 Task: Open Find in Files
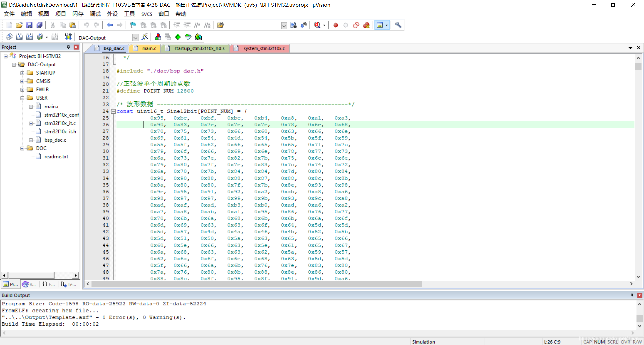pos(220,25)
